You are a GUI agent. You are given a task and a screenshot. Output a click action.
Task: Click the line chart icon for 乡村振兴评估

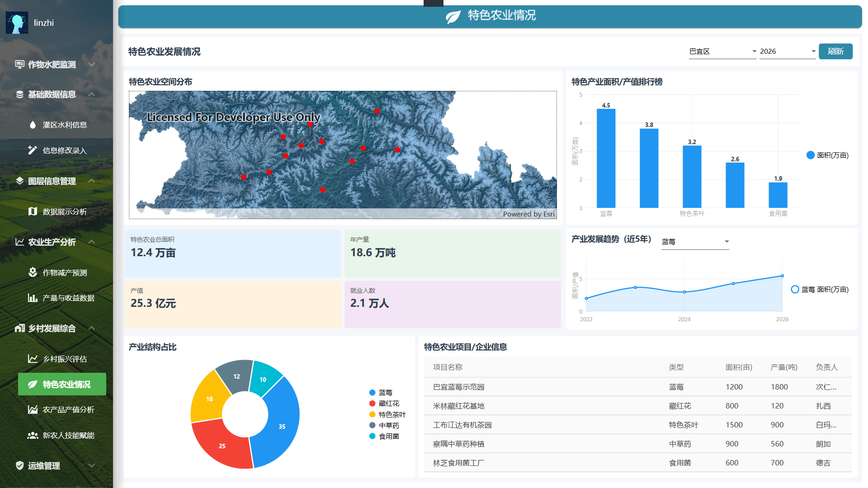tap(33, 359)
